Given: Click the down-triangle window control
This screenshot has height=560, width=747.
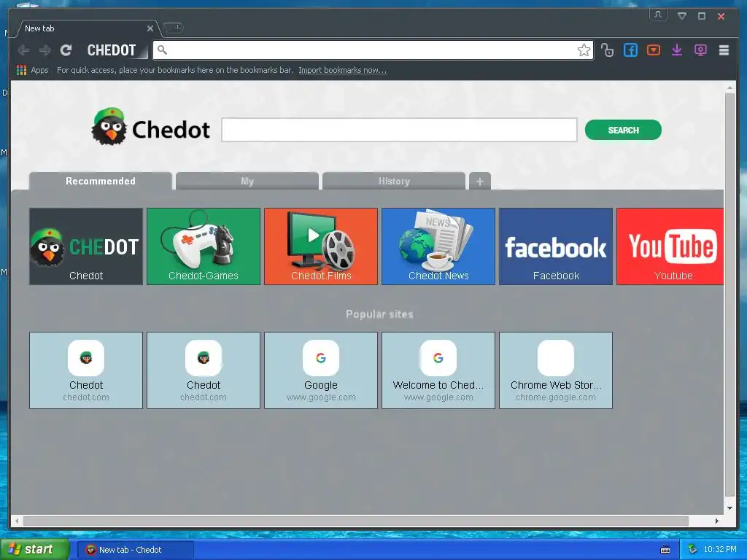Looking at the screenshot, I should (682, 16).
